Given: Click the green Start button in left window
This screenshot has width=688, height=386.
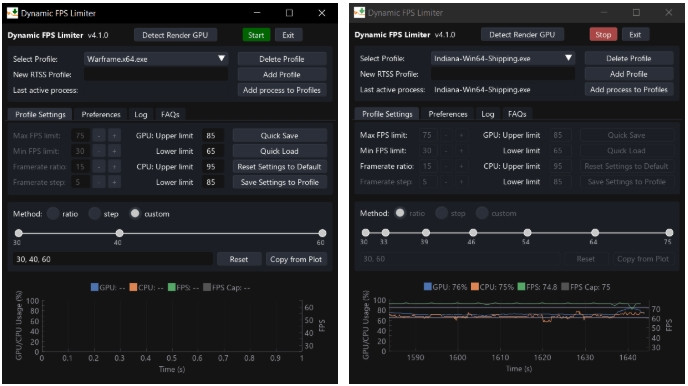Looking at the screenshot, I should click(256, 35).
